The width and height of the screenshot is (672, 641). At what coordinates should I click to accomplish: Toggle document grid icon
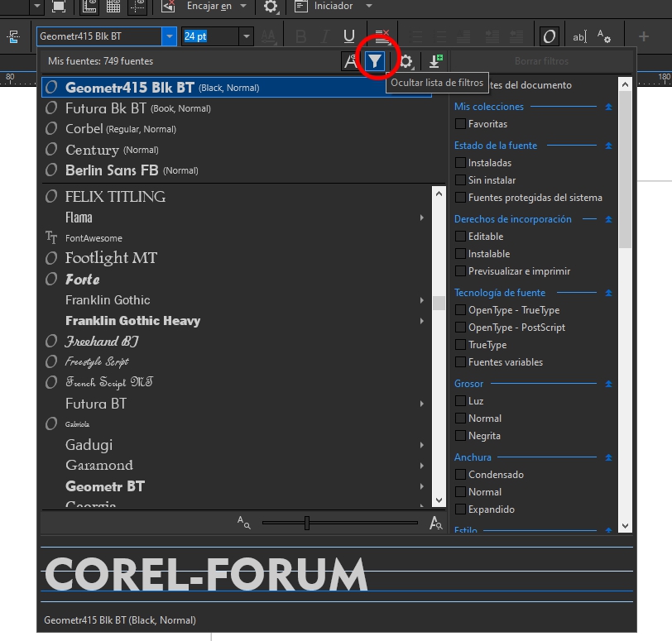pos(113,6)
